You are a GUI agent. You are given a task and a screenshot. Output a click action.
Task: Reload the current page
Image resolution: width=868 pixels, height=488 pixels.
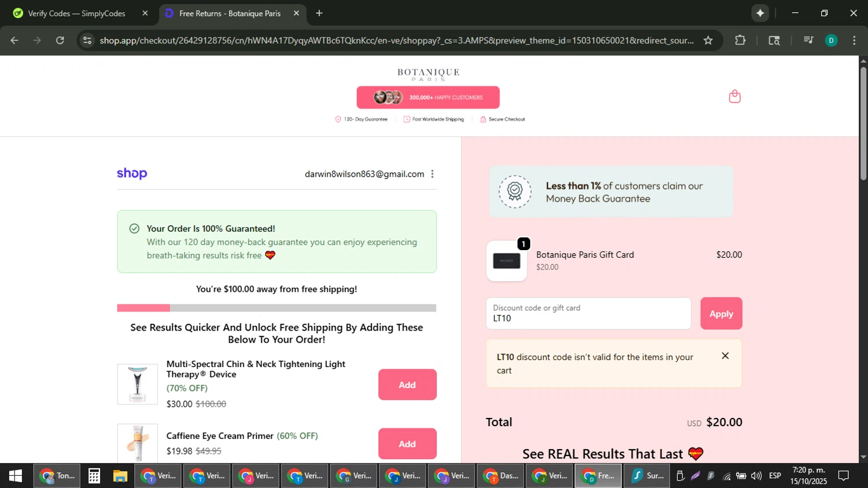tap(60, 41)
